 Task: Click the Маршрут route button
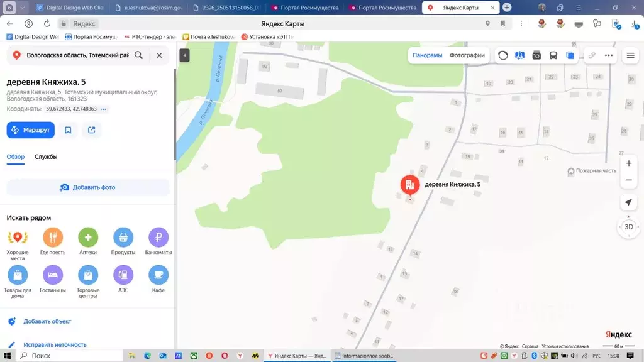pyautogui.click(x=30, y=130)
